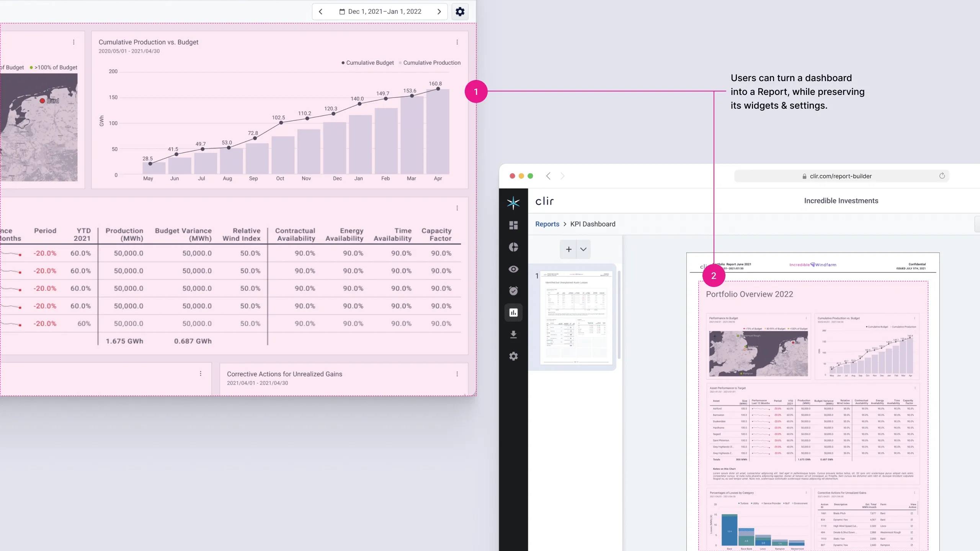Viewport: 980px width, 551px height.
Task: Click clir.com/report-builder address bar
Action: 841,176
